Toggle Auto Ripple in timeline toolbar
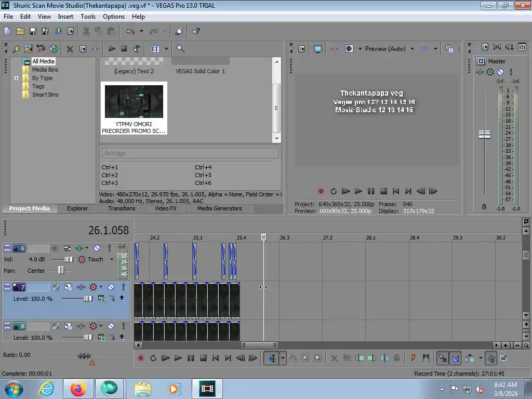This screenshot has width=532, height=399. coord(470,358)
